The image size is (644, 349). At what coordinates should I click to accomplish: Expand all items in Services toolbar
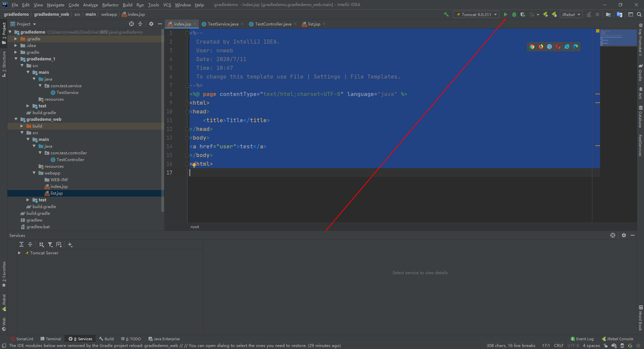pos(21,245)
